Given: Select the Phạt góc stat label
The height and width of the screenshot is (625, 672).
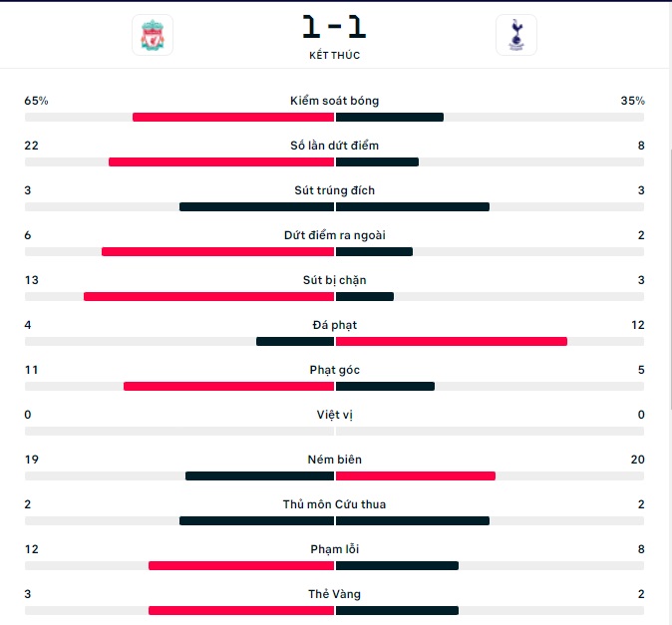Looking at the screenshot, I should coord(335,370).
